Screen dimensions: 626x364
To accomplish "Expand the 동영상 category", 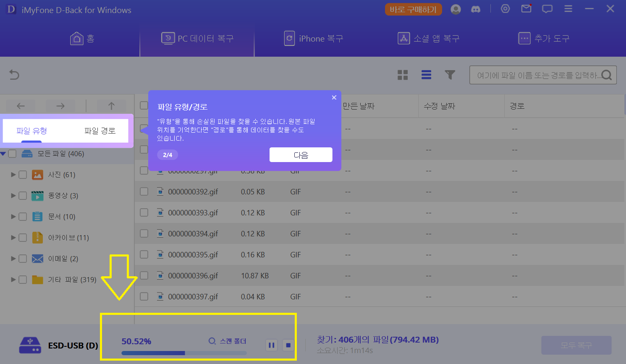I will (13, 196).
